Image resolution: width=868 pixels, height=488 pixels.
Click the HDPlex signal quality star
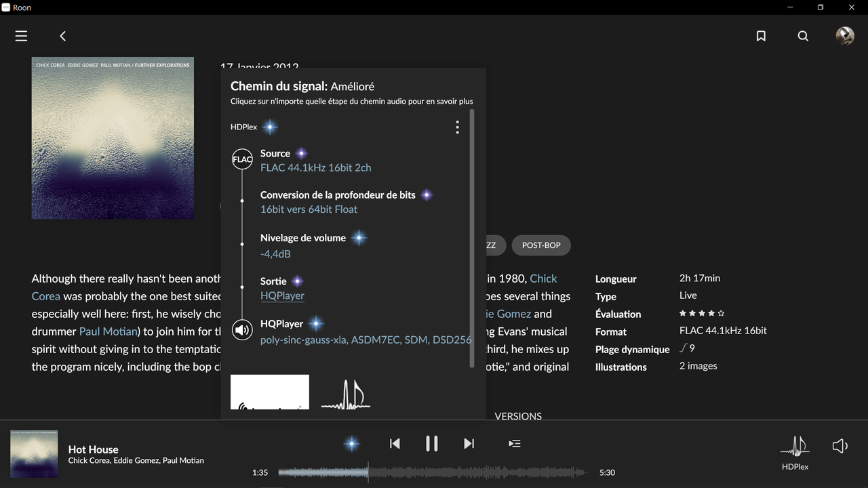(270, 127)
